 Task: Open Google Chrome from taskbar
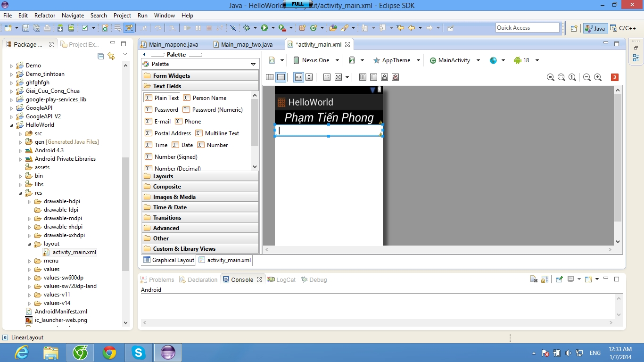pyautogui.click(x=109, y=353)
